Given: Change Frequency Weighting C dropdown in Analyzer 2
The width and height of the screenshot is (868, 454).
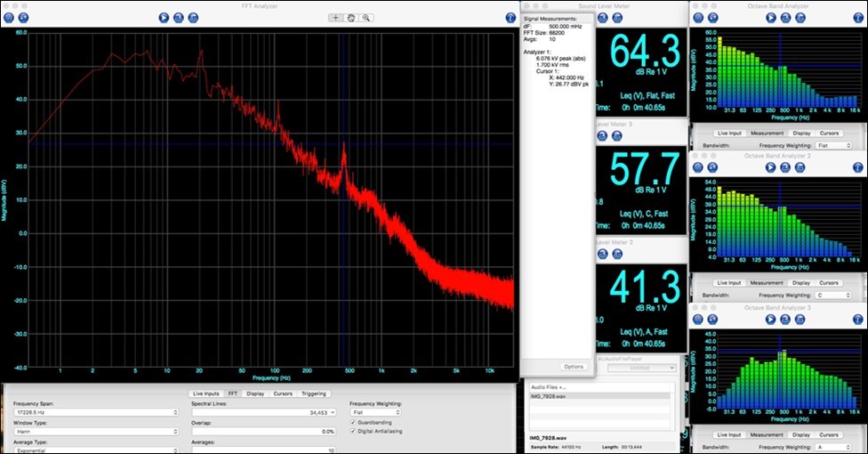Looking at the screenshot, I should pos(834,295).
